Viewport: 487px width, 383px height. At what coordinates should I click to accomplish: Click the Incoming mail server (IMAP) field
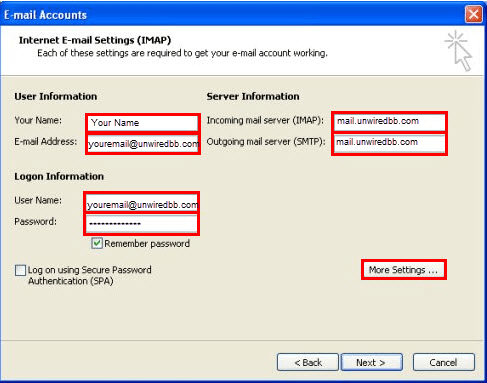(389, 121)
